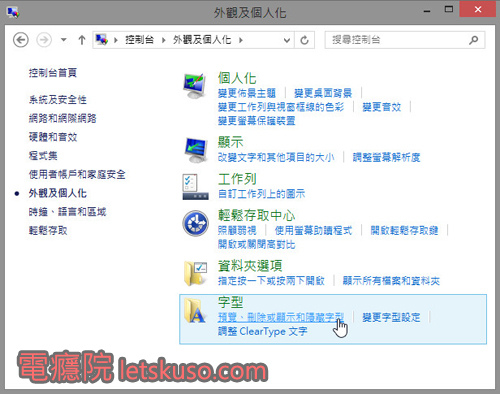The image size is (500, 394).
Task: Go up one level with the up arrow
Action: pos(82,40)
